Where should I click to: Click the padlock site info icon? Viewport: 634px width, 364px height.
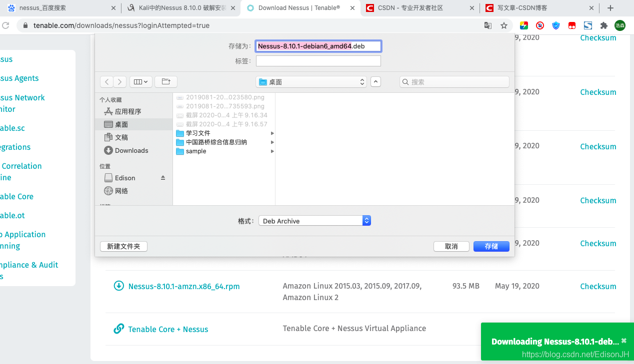26,25
